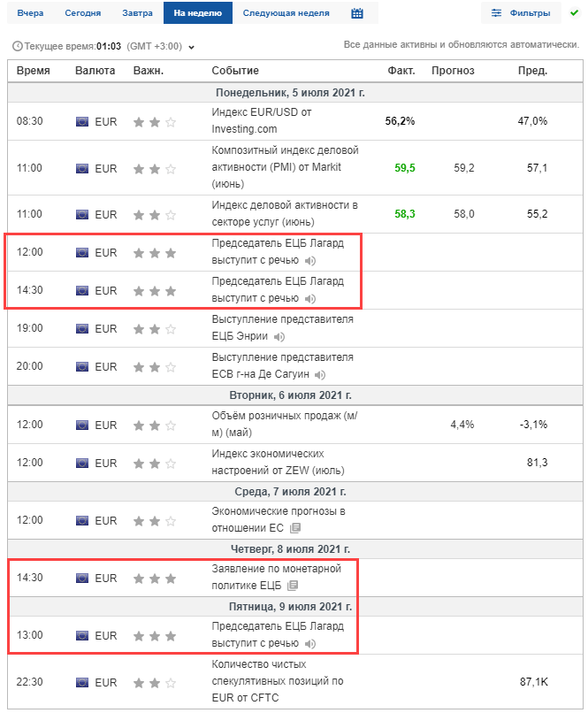Click speaker icon on 12:00 Lagarde speech
Viewport: 588px width, 713px height.
[309, 261]
